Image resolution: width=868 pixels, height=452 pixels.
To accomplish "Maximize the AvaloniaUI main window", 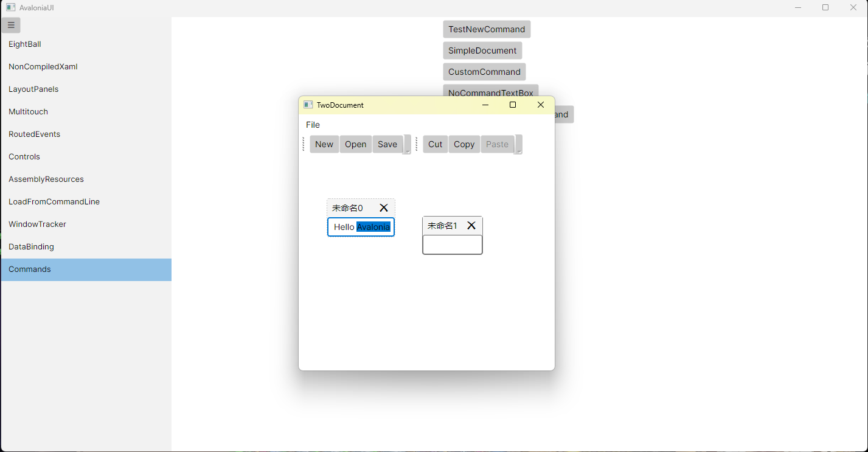I will point(825,8).
